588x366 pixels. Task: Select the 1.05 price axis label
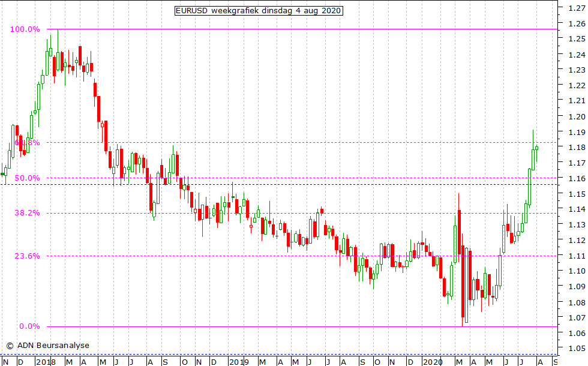coord(577,349)
